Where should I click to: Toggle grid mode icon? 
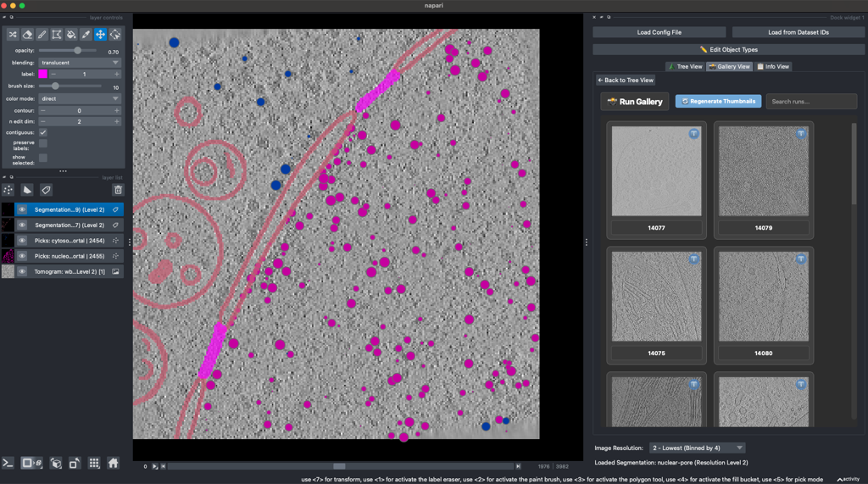(94, 463)
